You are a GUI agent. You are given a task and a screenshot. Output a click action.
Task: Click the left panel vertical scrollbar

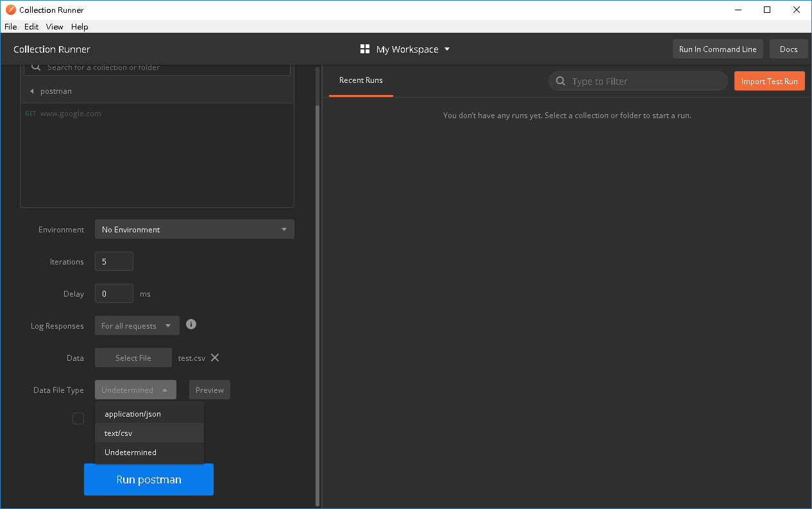(x=317, y=305)
